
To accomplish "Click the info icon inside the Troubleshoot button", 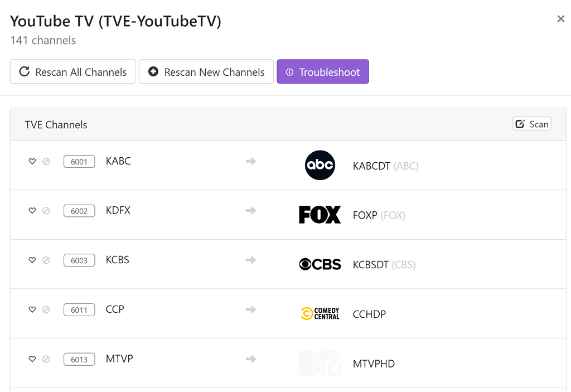I will point(290,71).
